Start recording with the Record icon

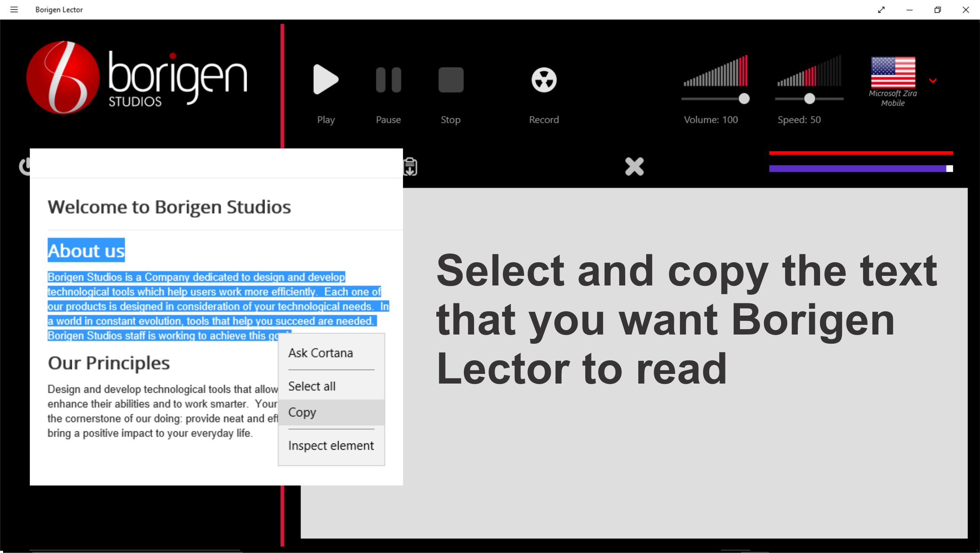(544, 80)
